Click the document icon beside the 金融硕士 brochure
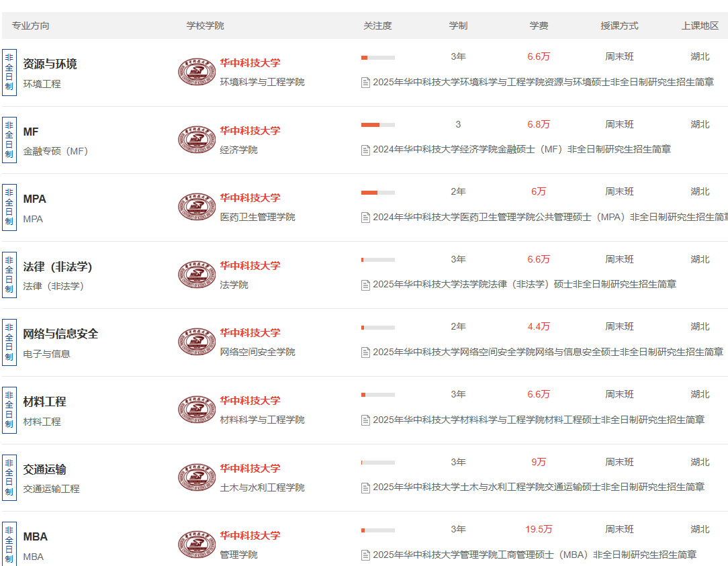Viewport: 728px width, 566px height. pyautogui.click(x=365, y=150)
